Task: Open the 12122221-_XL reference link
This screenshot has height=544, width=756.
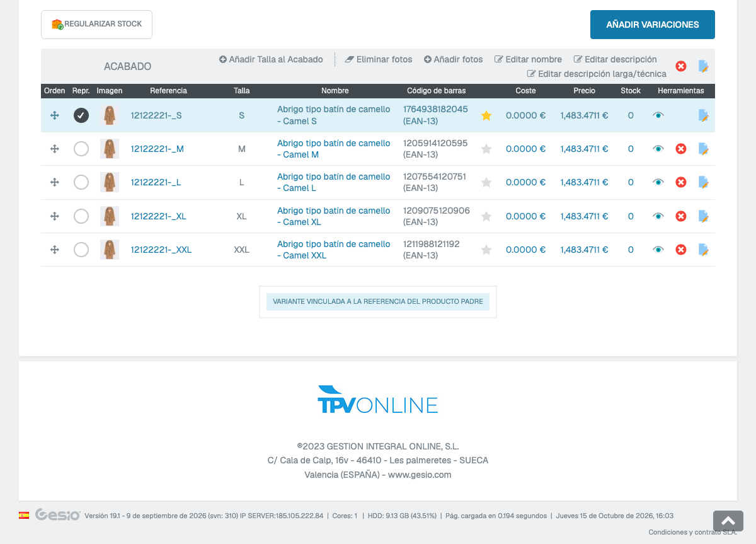Action: 159,216
